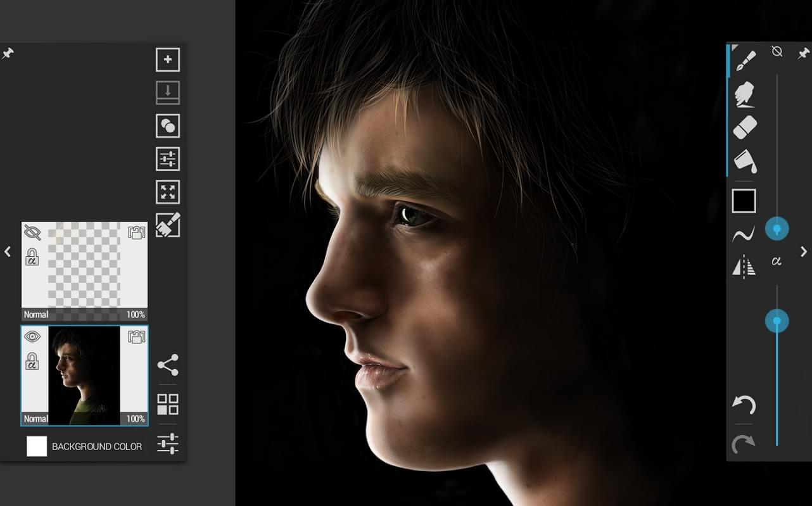The width and height of the screenshot is (812, 506).
Task: Click the 100% opacity of portrait layer
Action: coord(136,419)
